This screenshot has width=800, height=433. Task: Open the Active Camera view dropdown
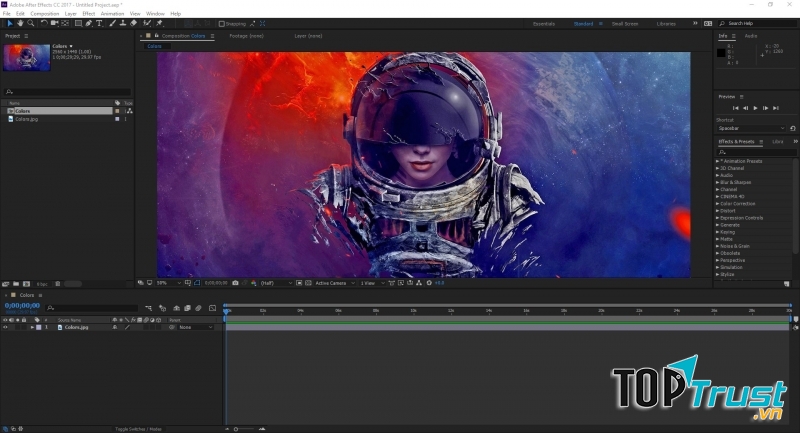(x=335, y=283)
